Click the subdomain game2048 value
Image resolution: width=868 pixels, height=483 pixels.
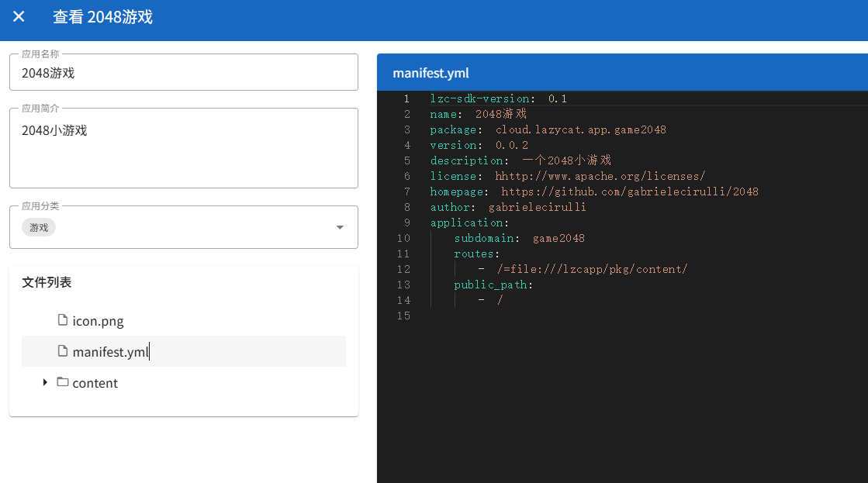point(558,238)
